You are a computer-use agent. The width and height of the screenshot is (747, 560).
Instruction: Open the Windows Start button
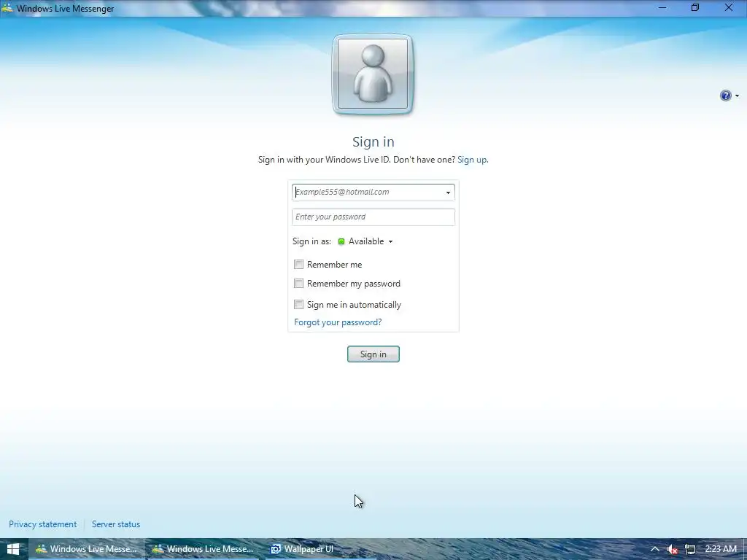(x=13, y=549)
